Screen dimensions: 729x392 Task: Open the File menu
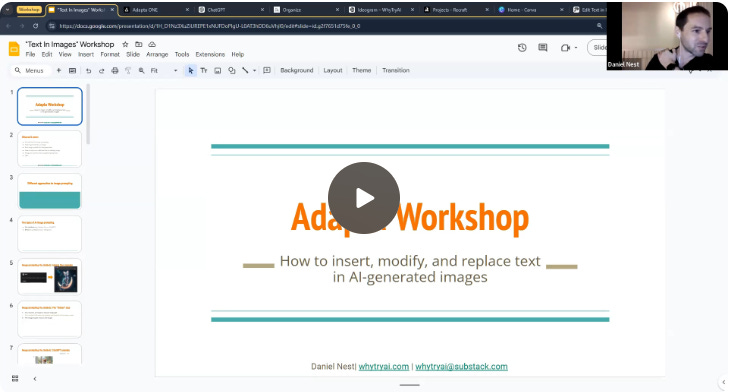[30, 54]
